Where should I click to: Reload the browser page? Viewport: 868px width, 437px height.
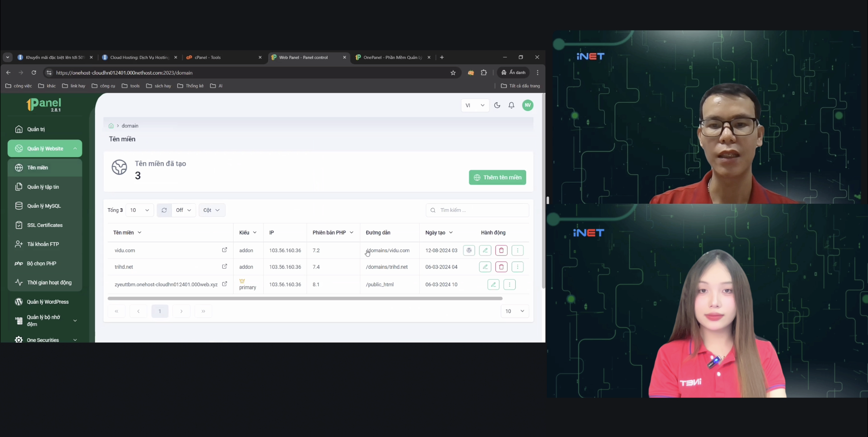click(x=34, y=73)
